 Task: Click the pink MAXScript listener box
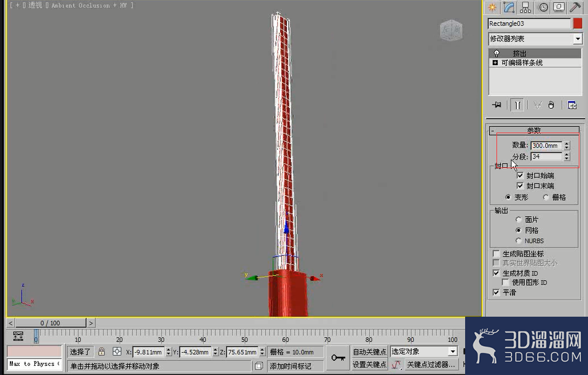tap(34, 352)
